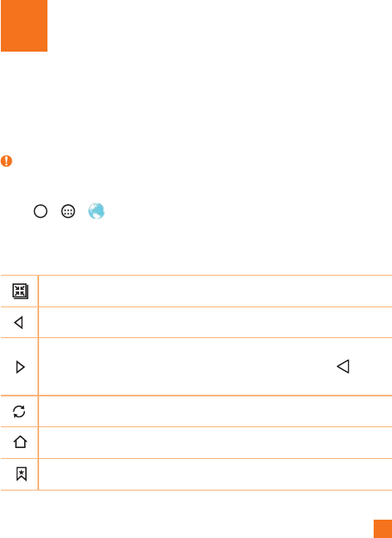
Task: Click empty area left of inline back triangle
Action: point(187,366)
